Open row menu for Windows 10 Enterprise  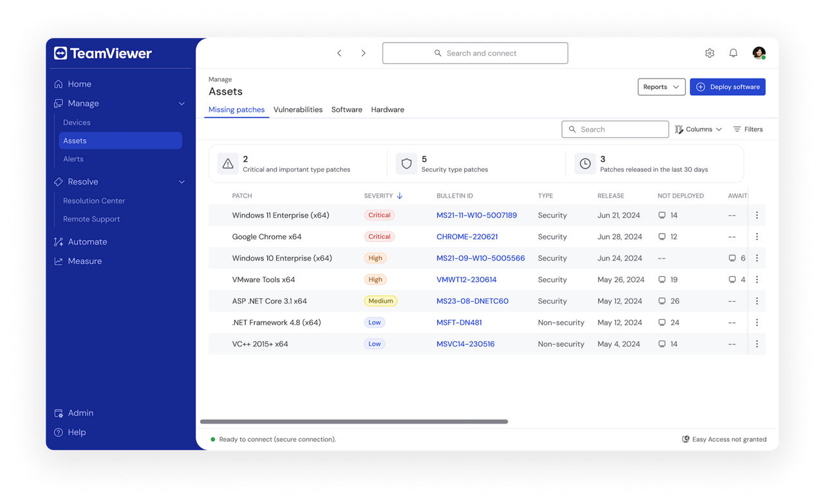[757, 258]
